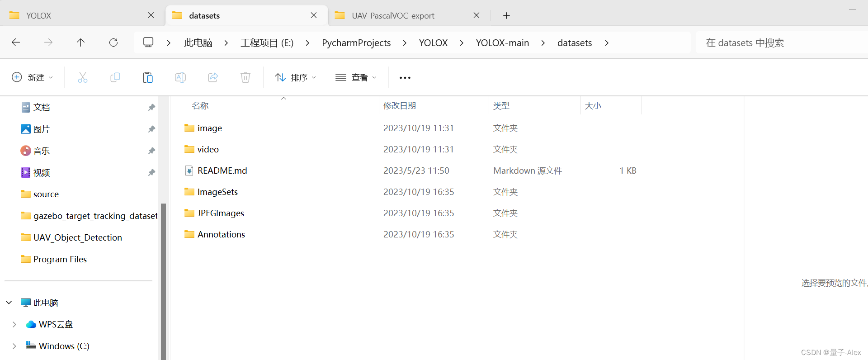Sort by 类型 column header
868x360 pixels.
coord(501,106)
